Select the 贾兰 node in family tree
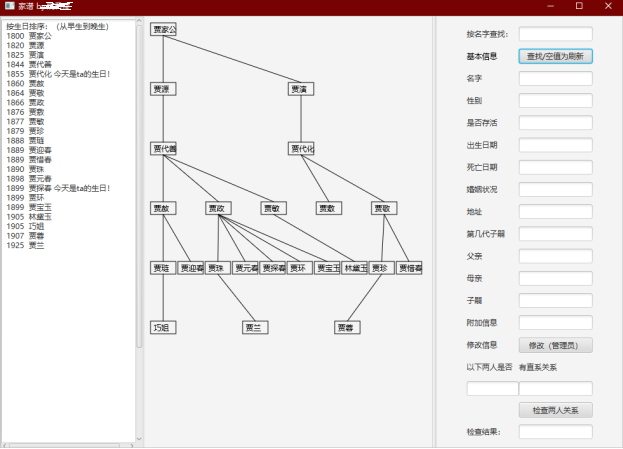 [255, 327]
